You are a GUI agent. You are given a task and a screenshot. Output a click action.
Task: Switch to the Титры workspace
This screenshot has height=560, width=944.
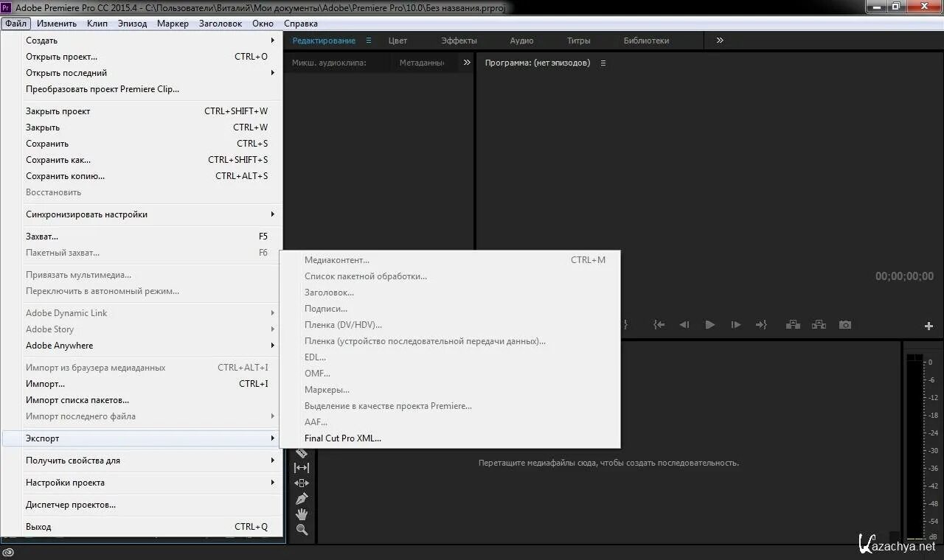(x=579, y=41)
